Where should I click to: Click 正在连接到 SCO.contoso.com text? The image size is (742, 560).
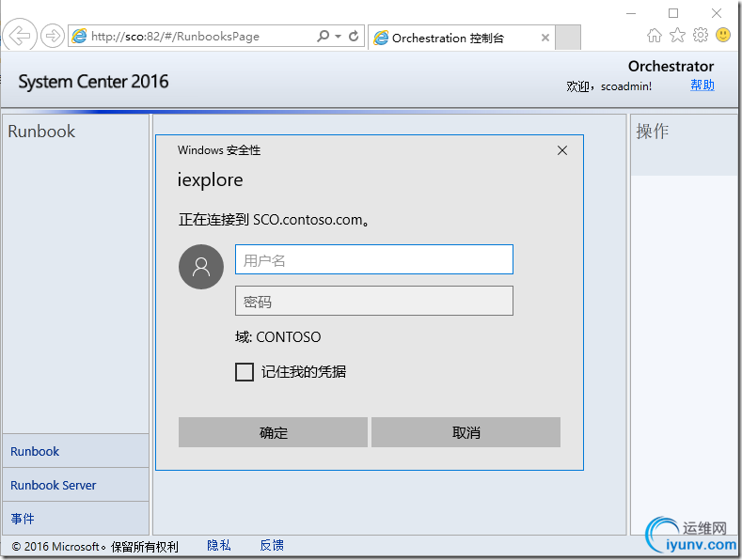coord(274,220)
